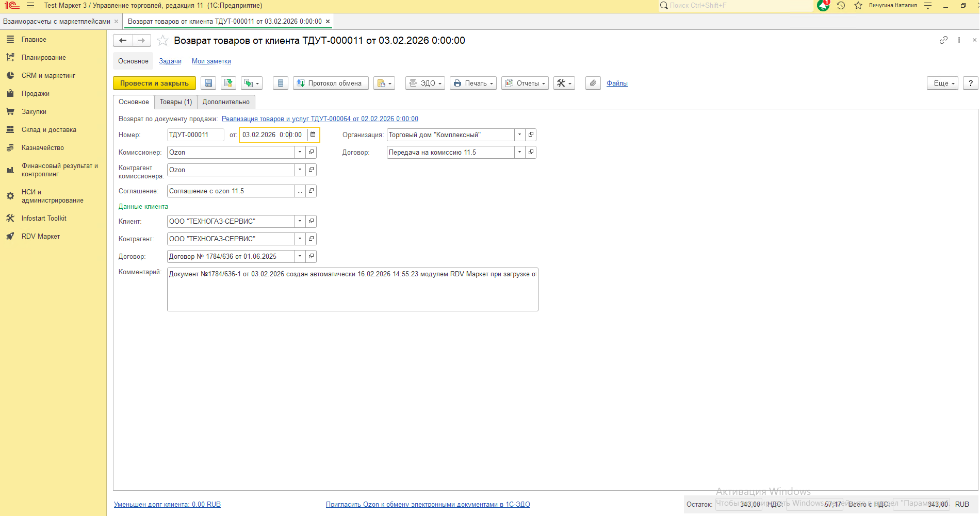
Task: Open the commission Договор record card icon
Action: point(531,153)
